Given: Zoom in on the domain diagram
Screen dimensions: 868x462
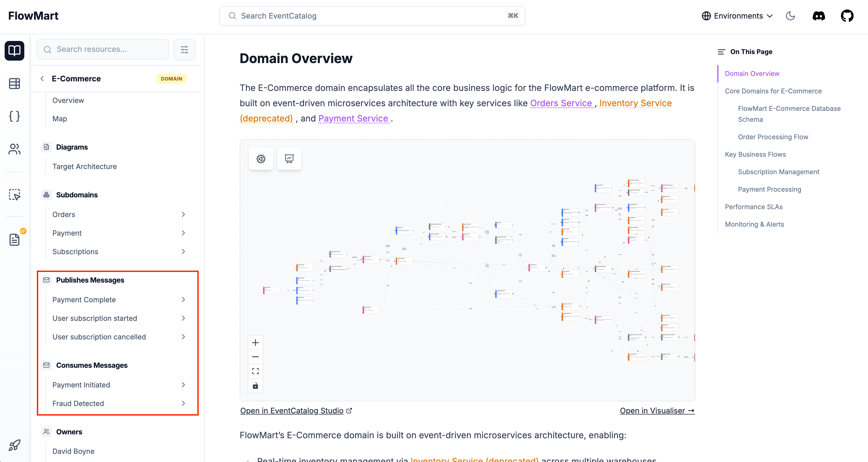Looking at the screenshot, I should coord(255,343).
